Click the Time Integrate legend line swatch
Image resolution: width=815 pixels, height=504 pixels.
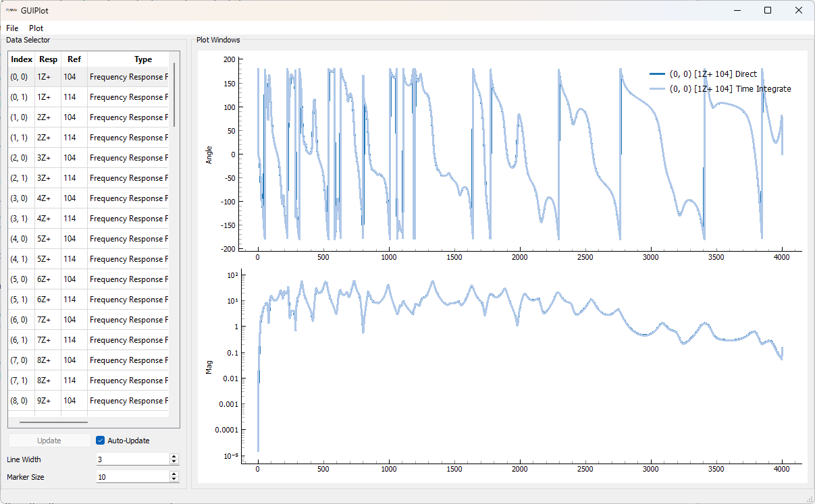(657, 89)
